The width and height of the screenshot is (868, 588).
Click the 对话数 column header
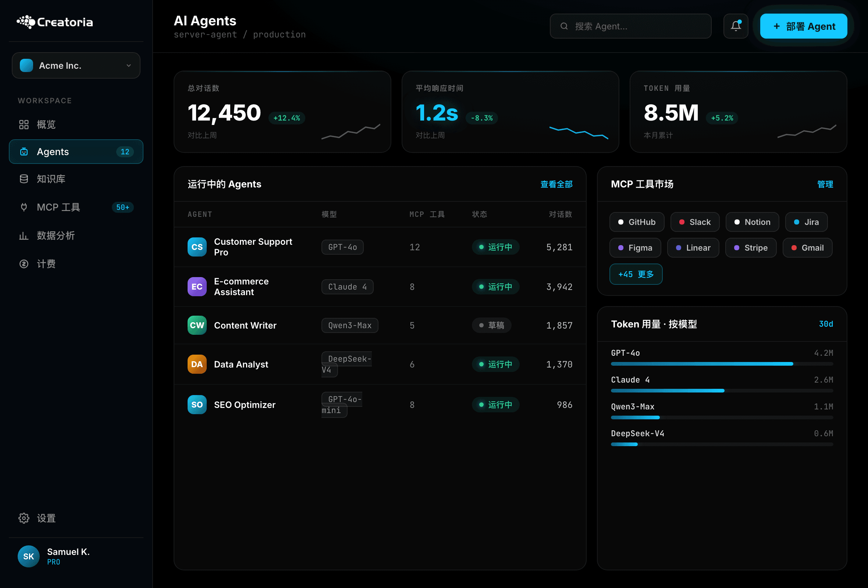560,214
